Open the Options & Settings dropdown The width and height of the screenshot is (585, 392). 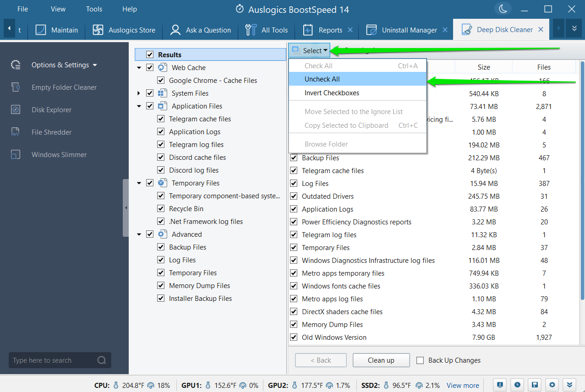[x=64, y=65]
